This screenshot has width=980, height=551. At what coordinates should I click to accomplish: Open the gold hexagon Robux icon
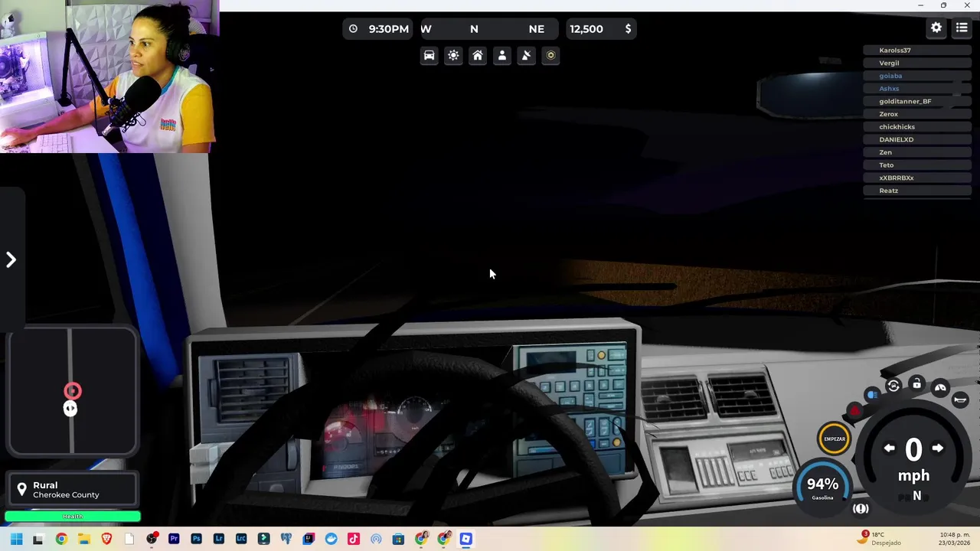(550, 55)
